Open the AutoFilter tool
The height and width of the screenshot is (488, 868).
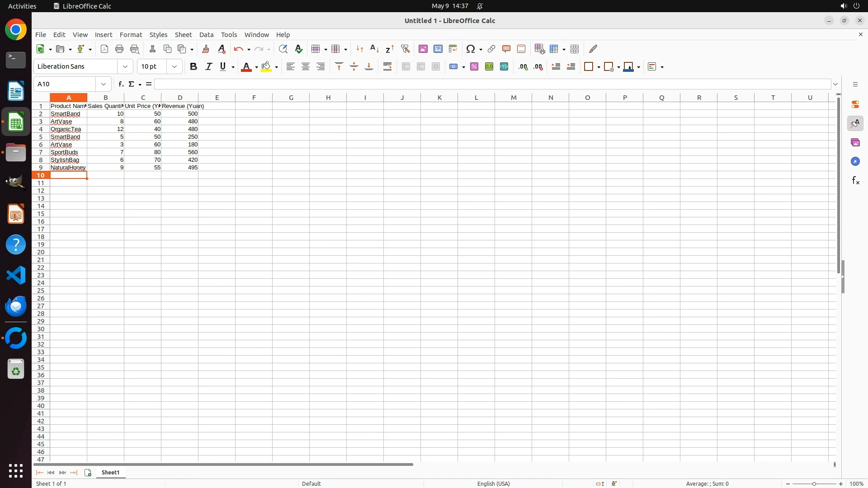pyautogui.click(x=405, y=49)
